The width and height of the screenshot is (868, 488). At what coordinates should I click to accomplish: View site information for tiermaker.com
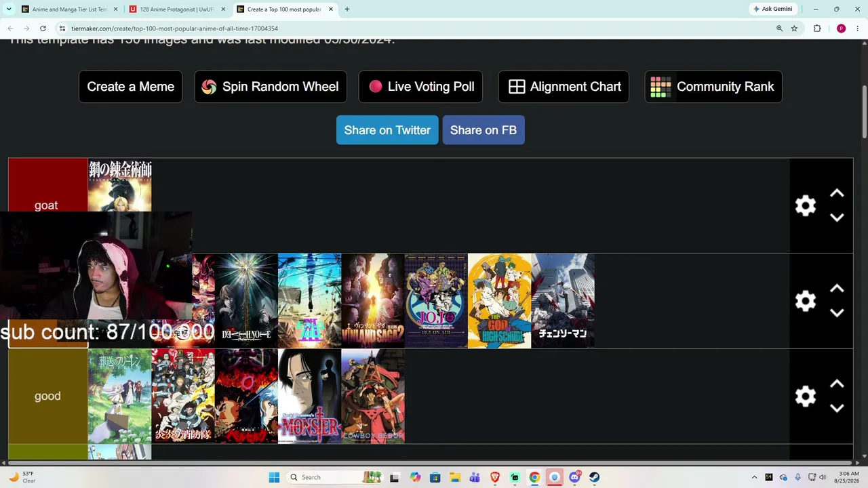coord(62,28)
